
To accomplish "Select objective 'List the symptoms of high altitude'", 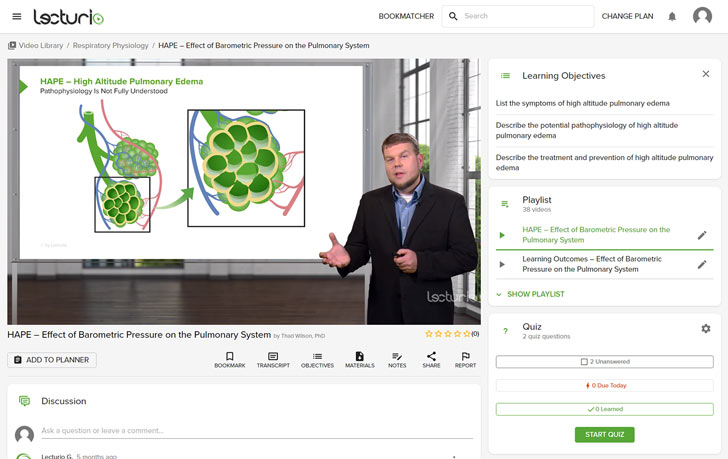I will tap(583, 103).
